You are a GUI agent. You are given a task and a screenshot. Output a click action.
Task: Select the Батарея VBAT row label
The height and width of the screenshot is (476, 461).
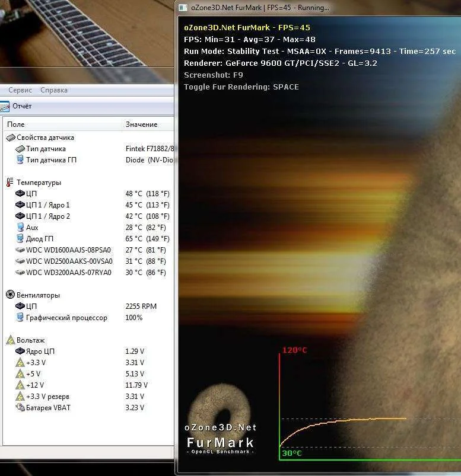48,408
